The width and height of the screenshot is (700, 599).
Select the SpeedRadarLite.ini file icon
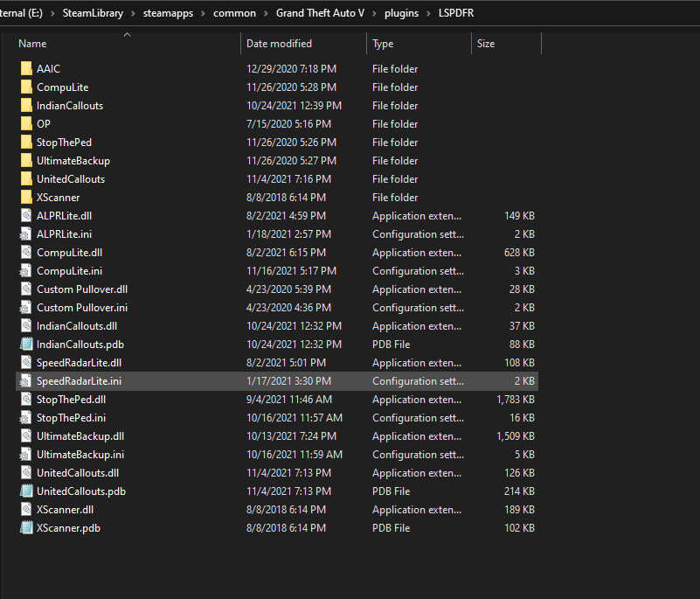(x=25, y=381)
